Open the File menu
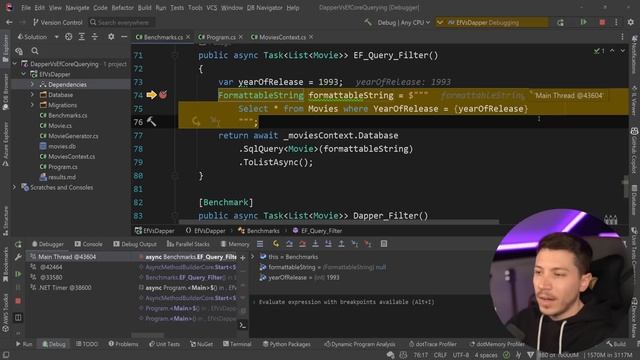The width and height of the screenshot is (640, 360). (x=26, y=8)
